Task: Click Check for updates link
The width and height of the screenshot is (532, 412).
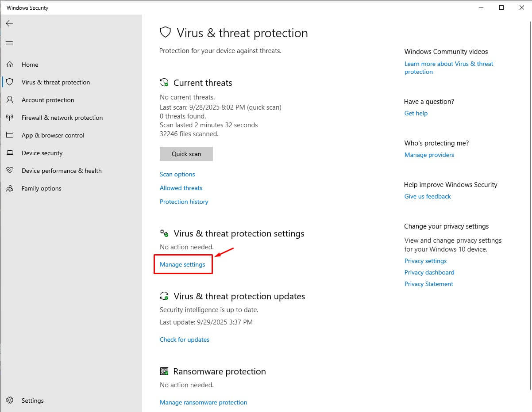Action: pos(184,340)
